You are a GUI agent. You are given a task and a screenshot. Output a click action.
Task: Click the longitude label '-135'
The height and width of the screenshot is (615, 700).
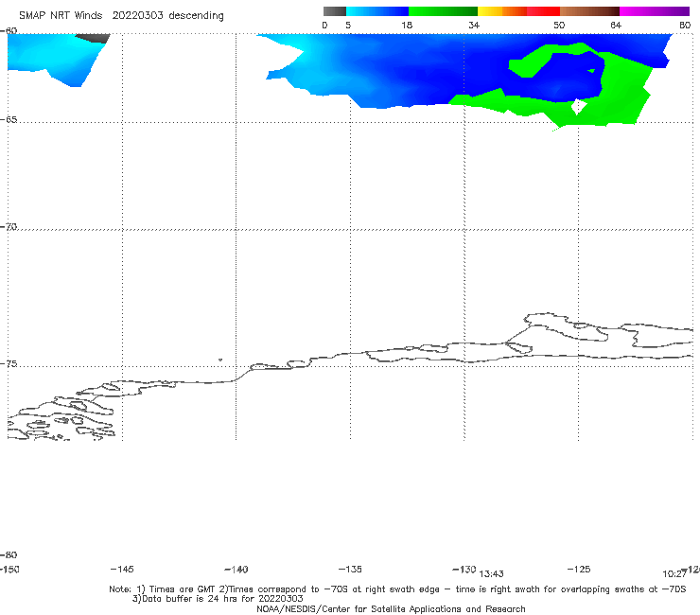click(350, 570)
